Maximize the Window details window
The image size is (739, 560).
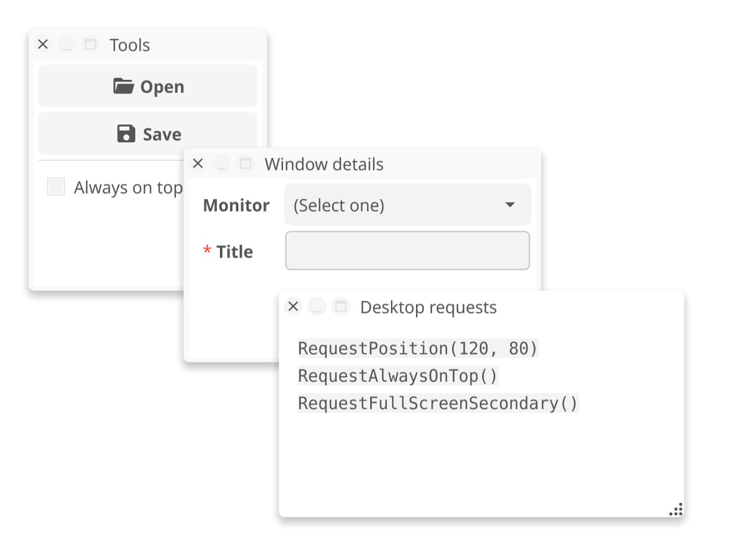(x=246, y=164)
